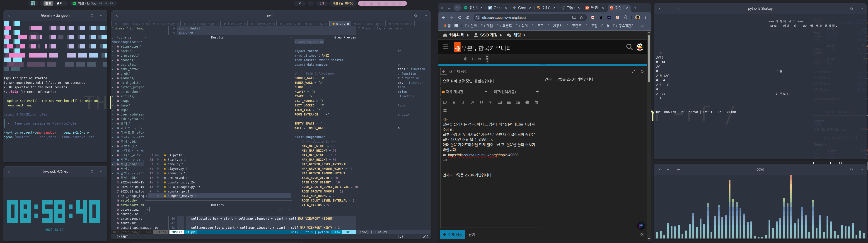
Task: Open the forum hamburger sidebar menu
Action: pyautogui.click(x=446, y=47)
